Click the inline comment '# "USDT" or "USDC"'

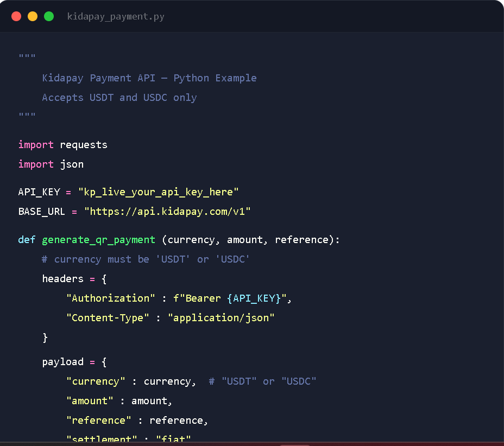click(263, 381)
